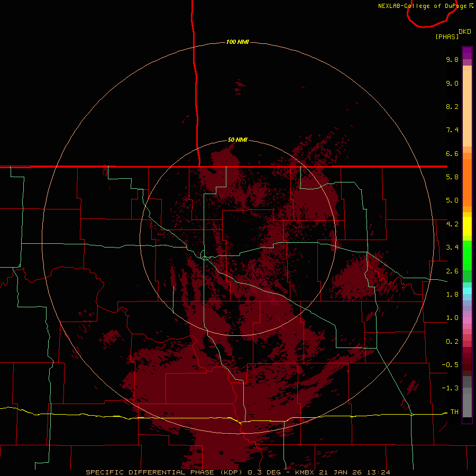Click the DKD legend label

pos(465,32)
